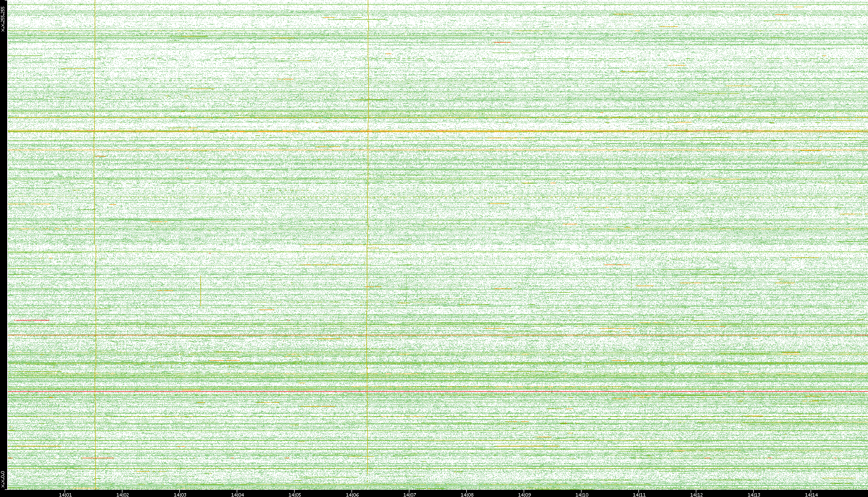The height and width of the screenshot is (497, 868).
Task: Click the yellow vertical spike after 14:06
Action: tap(368, 215)
